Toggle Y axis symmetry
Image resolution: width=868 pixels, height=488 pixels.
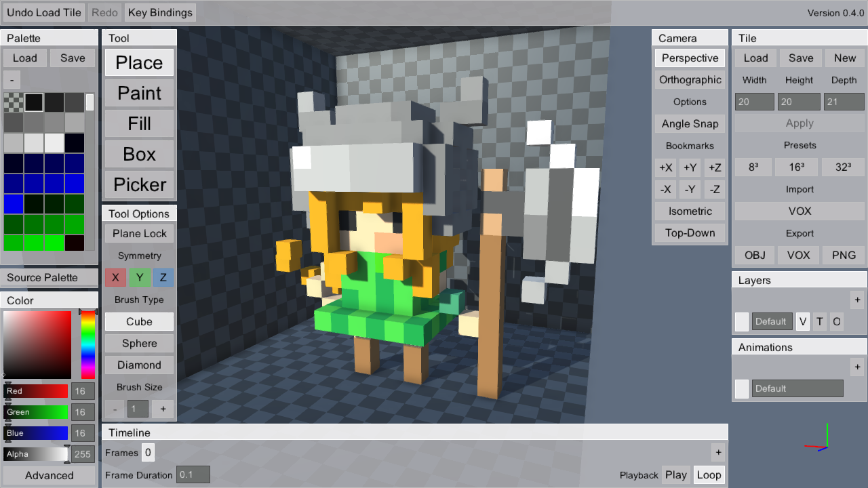click(x=140, y=277)
